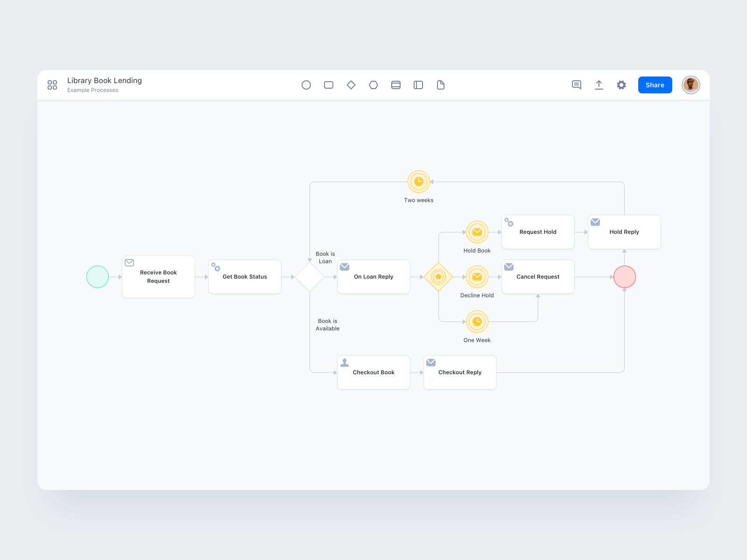Image resolution: width=747 pixels, height=560 pixels.
Task: Click the yellow event-based gateway diamond
Action: (439, 276)
